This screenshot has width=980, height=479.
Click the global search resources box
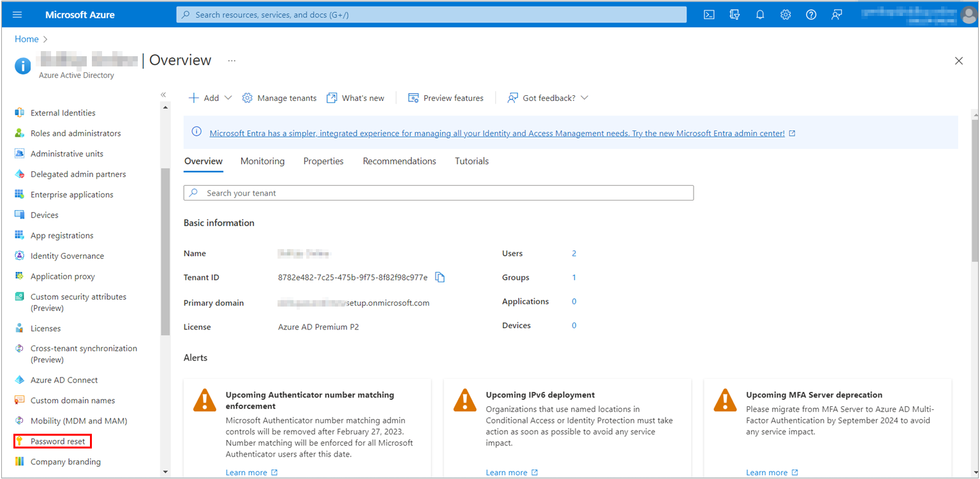[431, 15]
